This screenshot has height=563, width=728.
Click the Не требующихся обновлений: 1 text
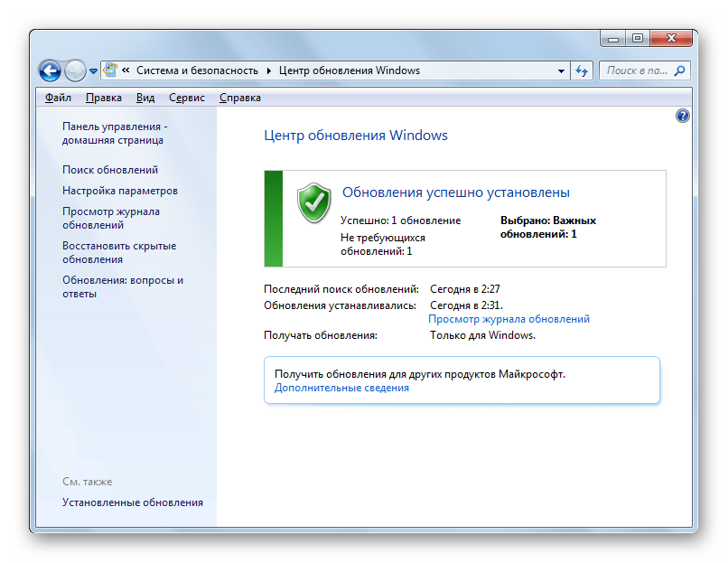coord(383,244)
